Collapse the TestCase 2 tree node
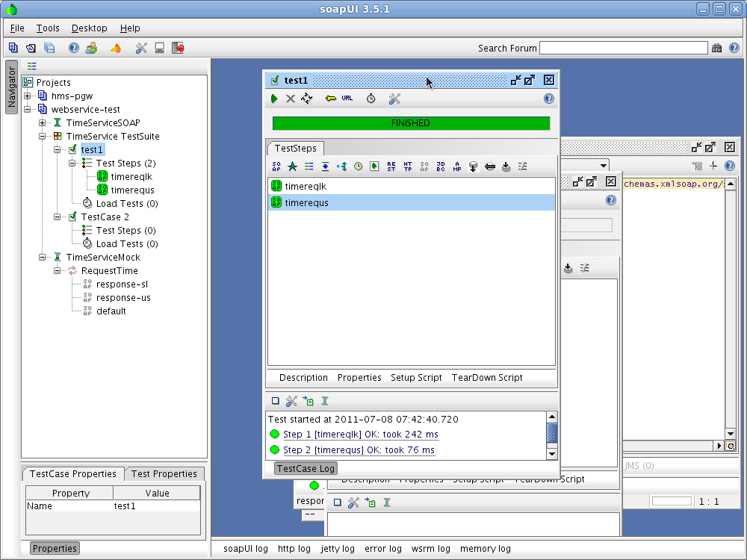This screenshot has width=747, height=560. [x=58, y=217]
